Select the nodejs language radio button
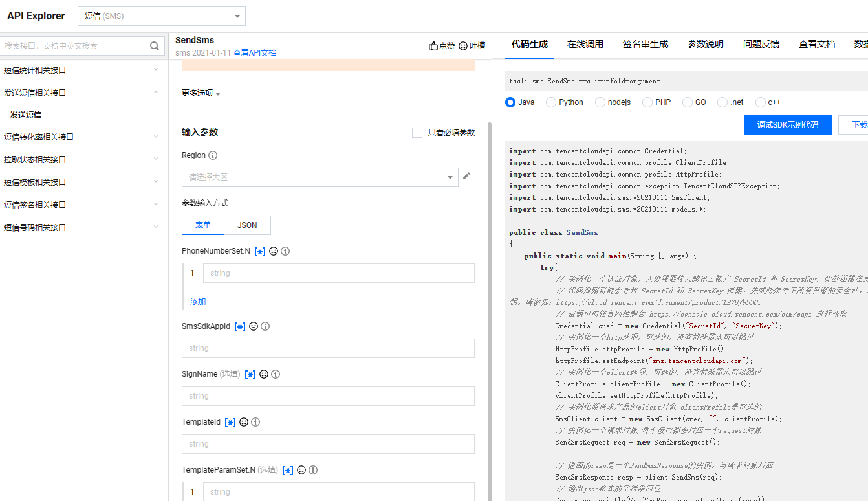The image size is (868, 501). (600, 102)
